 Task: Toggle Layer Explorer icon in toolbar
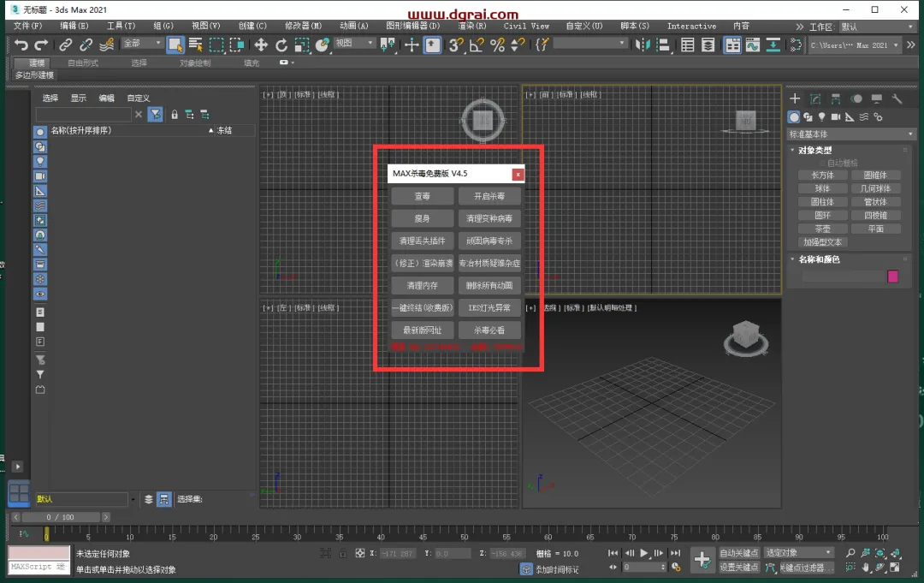[x=708, y=45]
